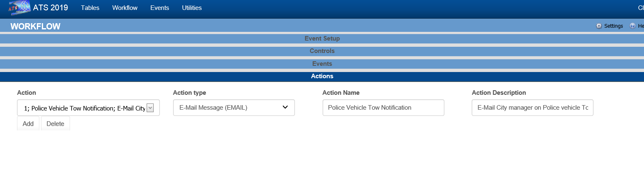Click the Settings text link
Screen dimensions: 644x173
pyautogui.click(x=613, y=26)
